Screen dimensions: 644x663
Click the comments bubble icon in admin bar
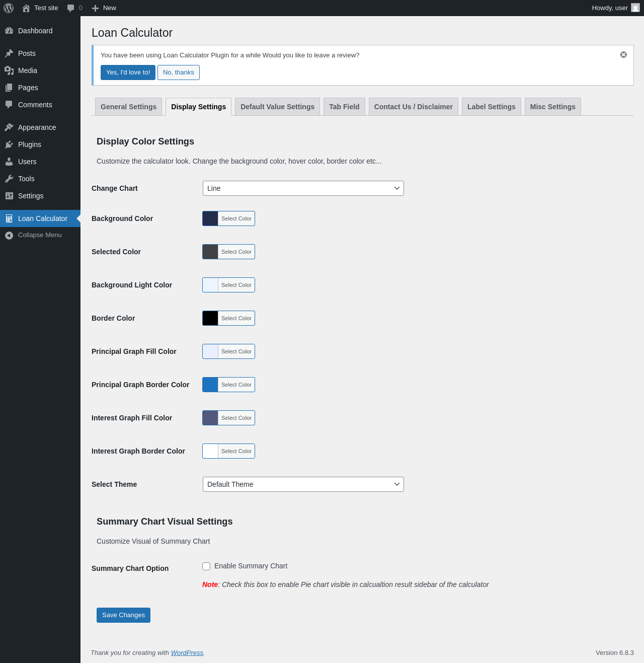(x=71, y=8)
